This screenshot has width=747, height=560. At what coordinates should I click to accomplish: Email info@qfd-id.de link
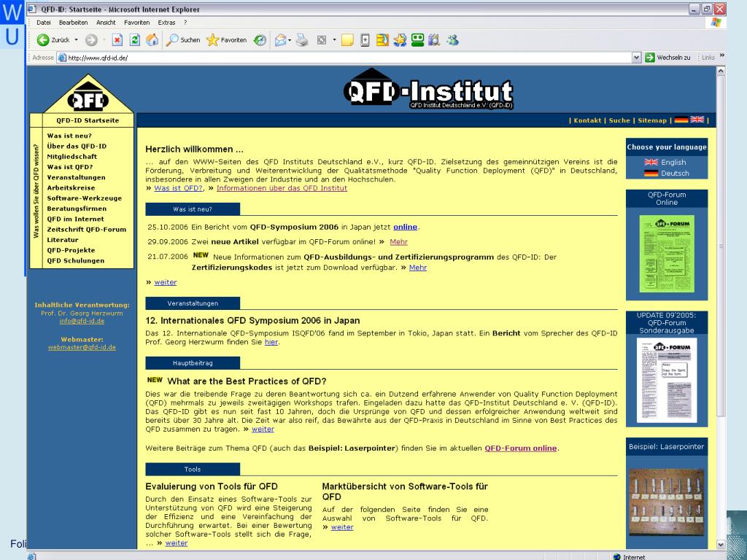tap(82, 321)
